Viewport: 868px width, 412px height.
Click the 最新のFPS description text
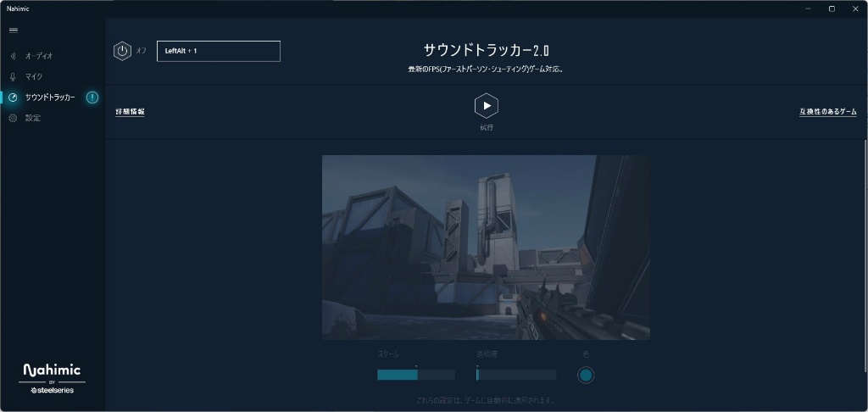[x=487, y=70]
